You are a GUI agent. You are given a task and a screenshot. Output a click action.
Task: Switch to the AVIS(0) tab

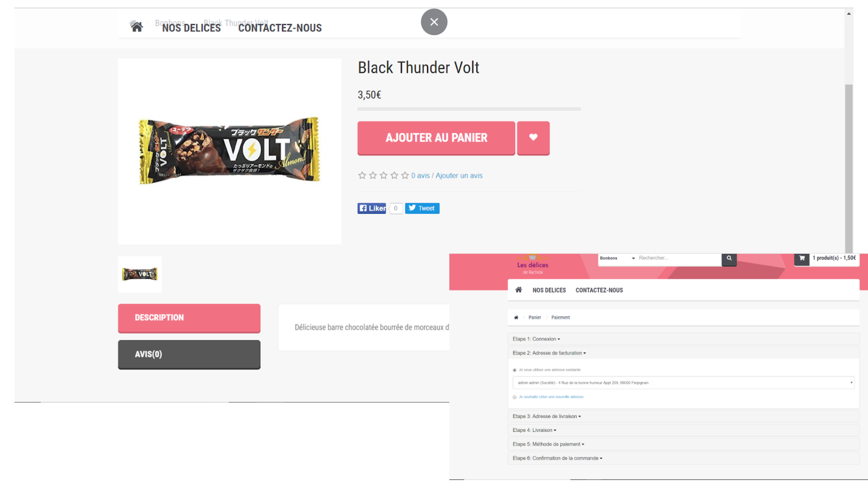click(189, 354)
